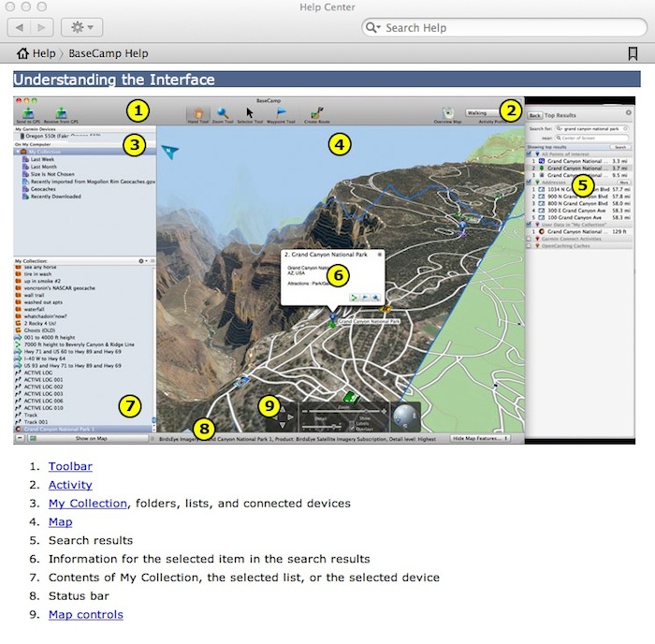Image resolution: width=655 pixels, height=644 pixels.
Task: Close the Top Results search panel
Action: tap(628, 113)
